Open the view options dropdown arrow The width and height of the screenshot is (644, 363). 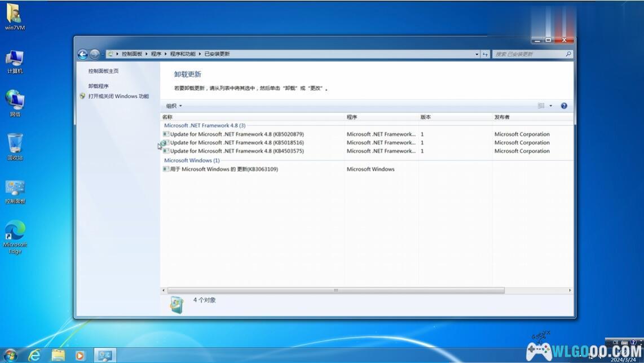click(551, 106)
